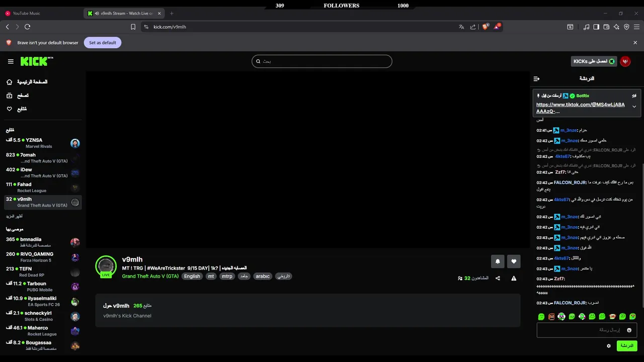Focus the chat message input field
Image resolution: width=644 pixels, height=362 pixels.
click(x=587, y=330)
